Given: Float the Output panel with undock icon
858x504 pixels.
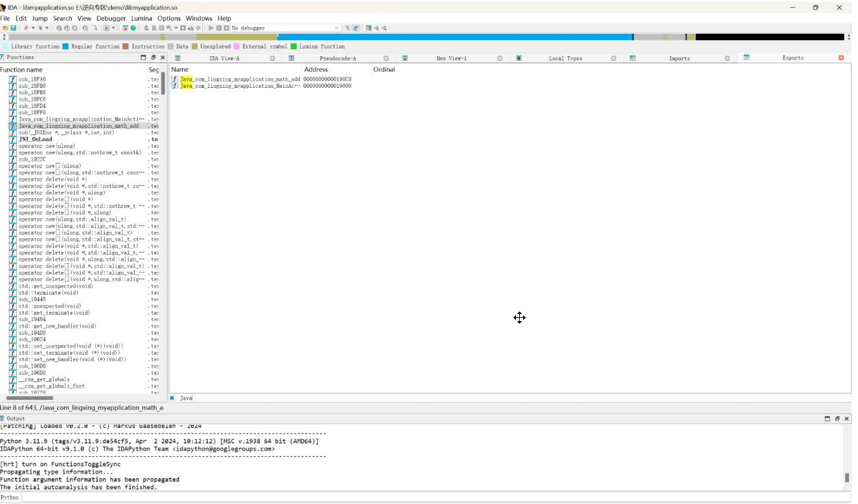Looking at the screenshot, I should click(x=837, y=419).
